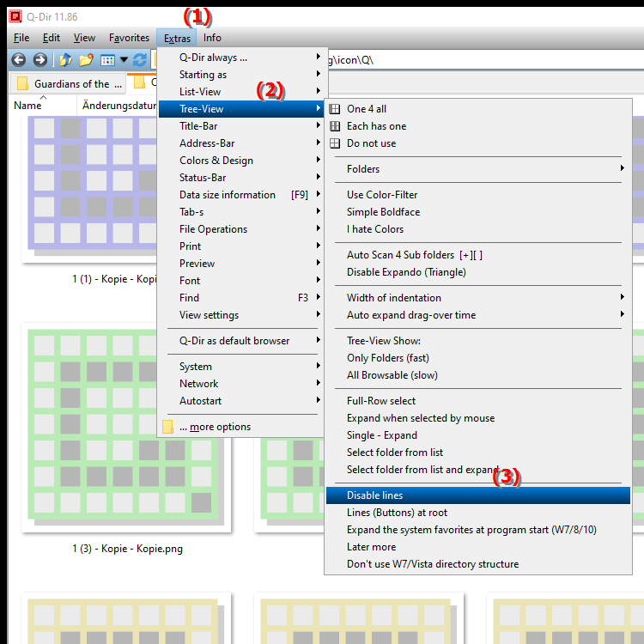Viewport: 644px width, 644px height.
Task: Open the System submenu
Action: point(240,367)
